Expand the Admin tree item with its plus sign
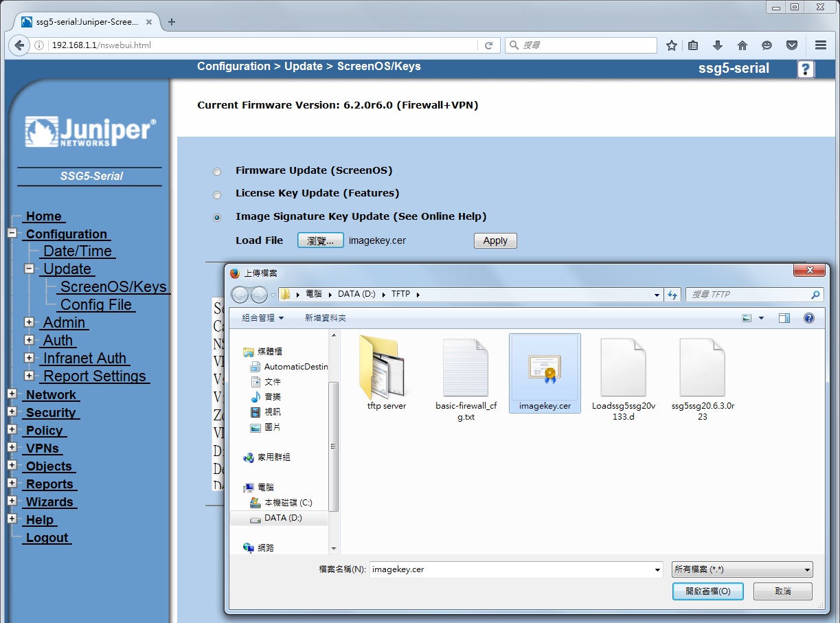The image size is (840, 623). pyautogui.click(x=30, y=322)
